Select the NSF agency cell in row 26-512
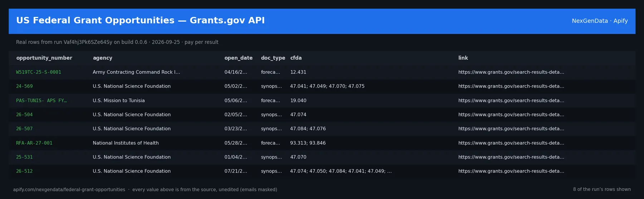644x199 pixels. pyautogui.click(x=132, y=171)
